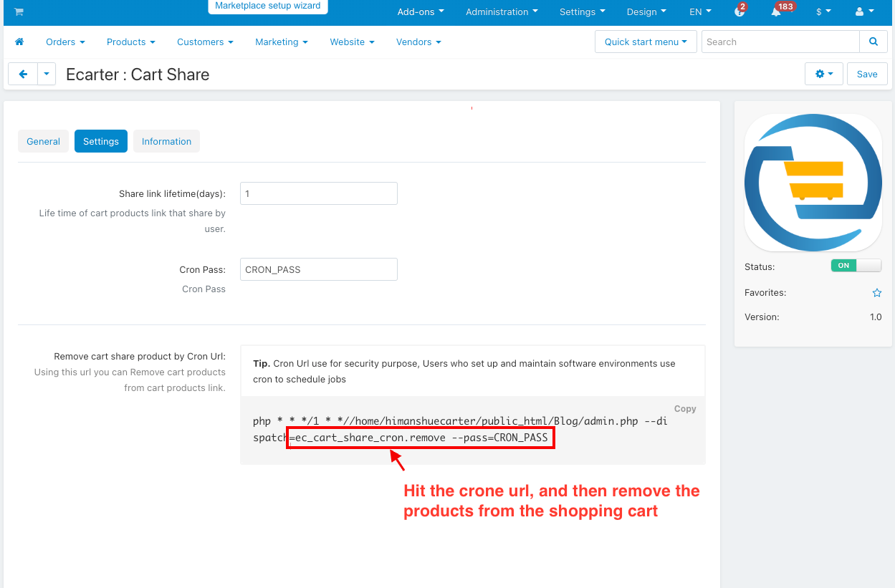This screenshot has width=895, height=588.
Task: Expand the Quick start menu dropdown
Action: coord(646,42)
